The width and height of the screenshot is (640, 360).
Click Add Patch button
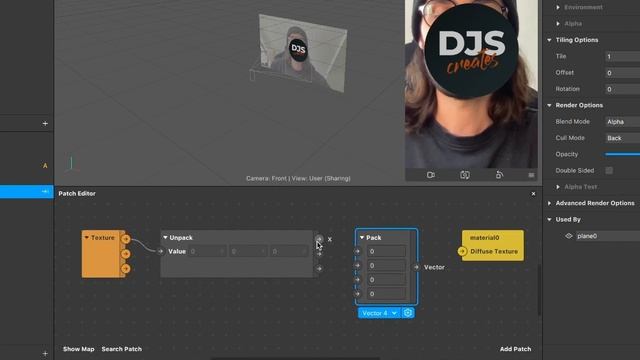(516, 349)
